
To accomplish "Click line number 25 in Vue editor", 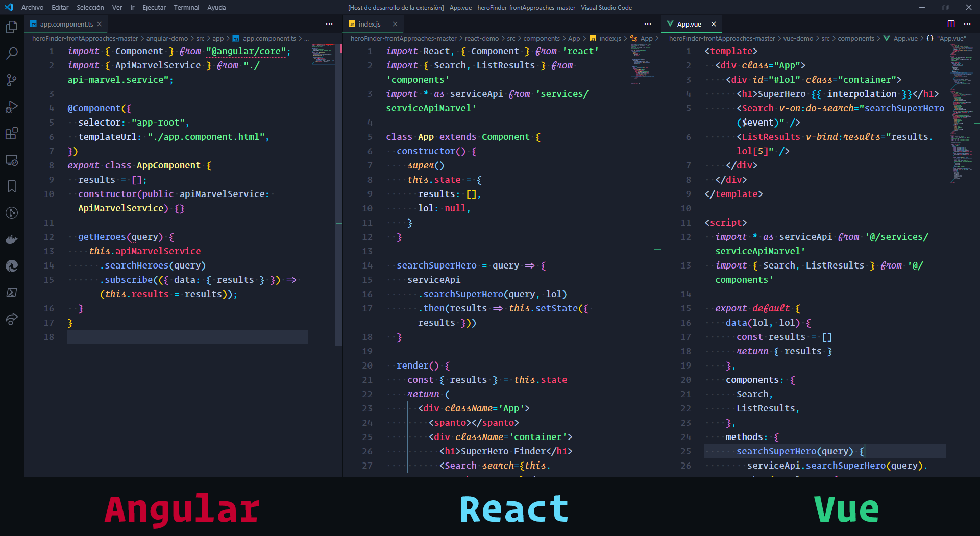I will coord(686,451).
